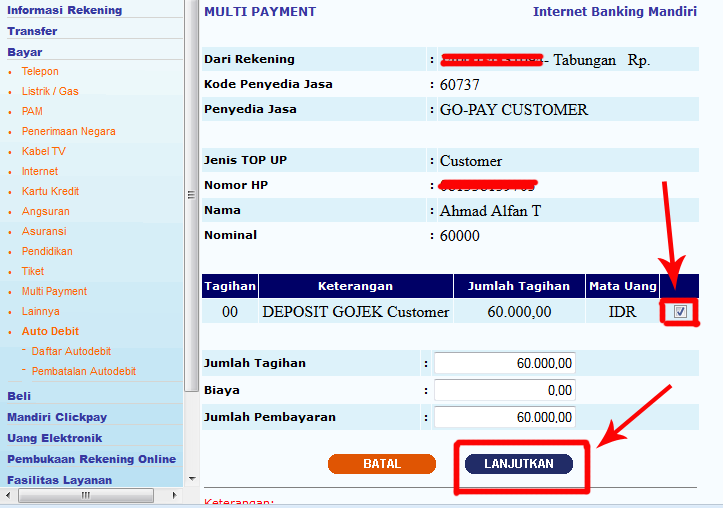Click the IDR currency table cell
The height and width of the screenshot is (508, 723).
622,312
